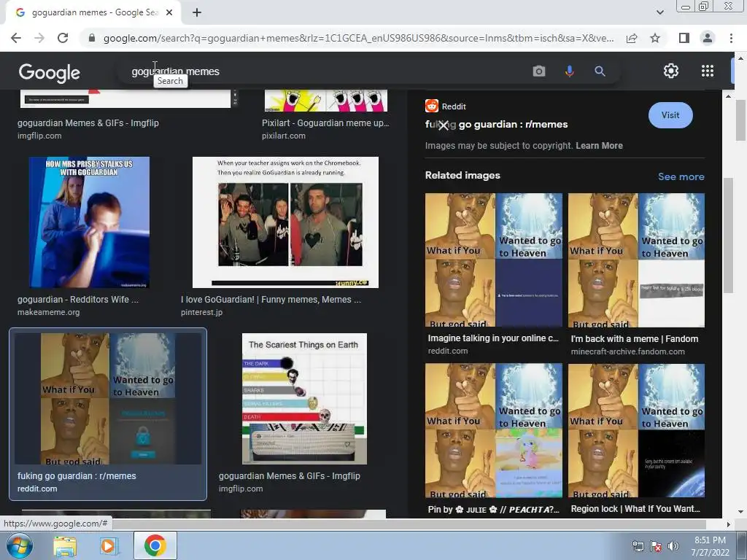Screen dimensions: 747x560
Task: Click the Google logo
Action: [49, 72]
